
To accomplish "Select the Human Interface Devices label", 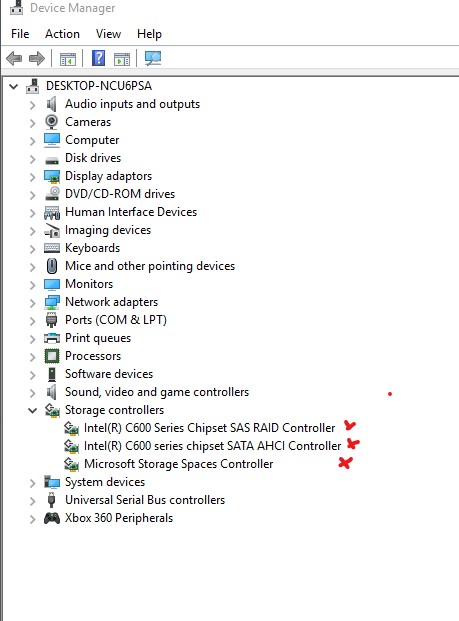I will pyautogui.click(x=131, y=212).
